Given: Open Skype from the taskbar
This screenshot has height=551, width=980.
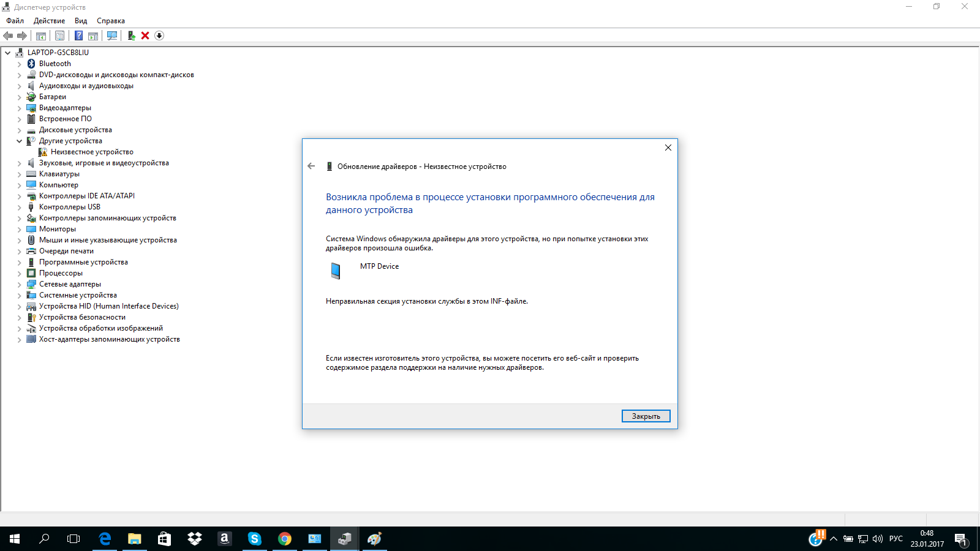Looking at the screenshot, I should click(x=255, y=539).
